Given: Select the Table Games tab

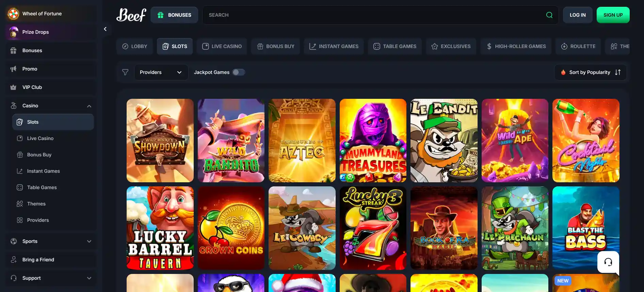Looking at the screenshot, I should point(395,46).
